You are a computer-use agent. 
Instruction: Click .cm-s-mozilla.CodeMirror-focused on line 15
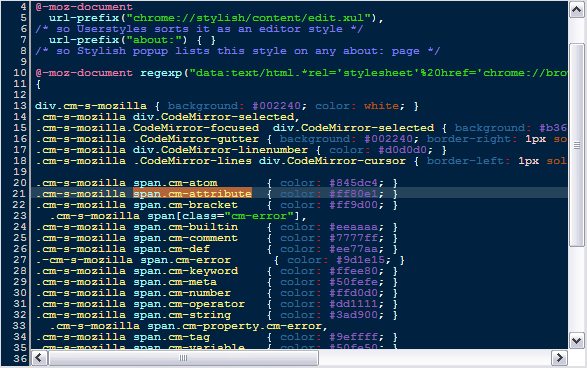(x=147, y=128)
